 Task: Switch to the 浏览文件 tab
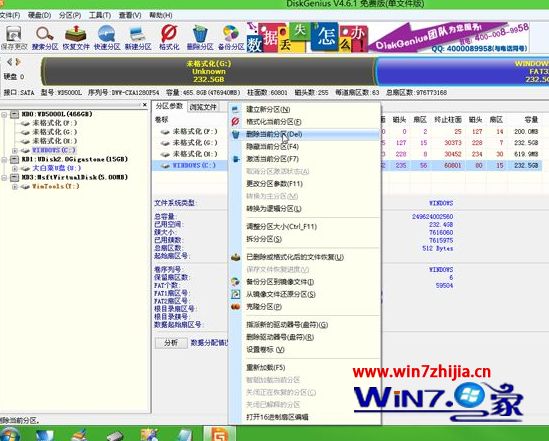pos(203,107)
